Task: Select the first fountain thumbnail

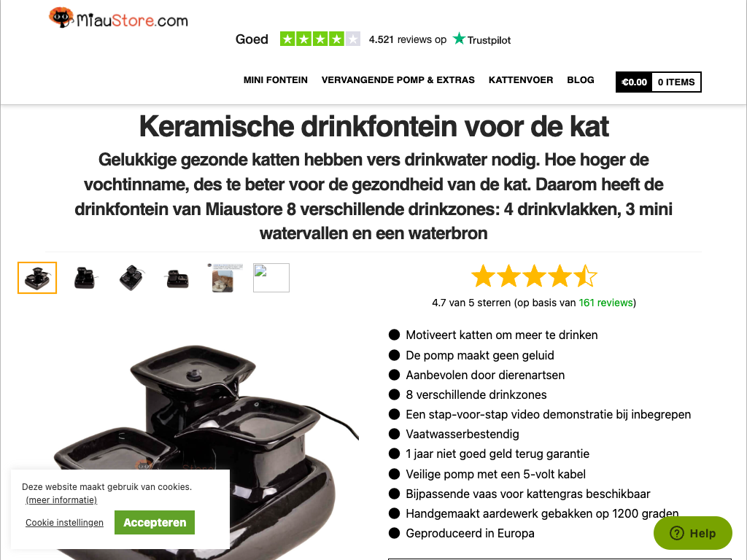Action: (x=37, y=278)
